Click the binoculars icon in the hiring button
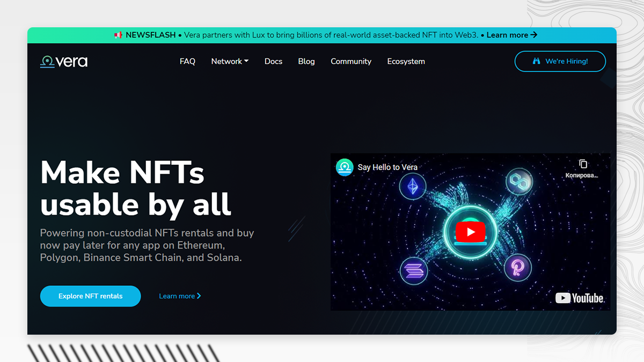 click(x=536, y=61)
